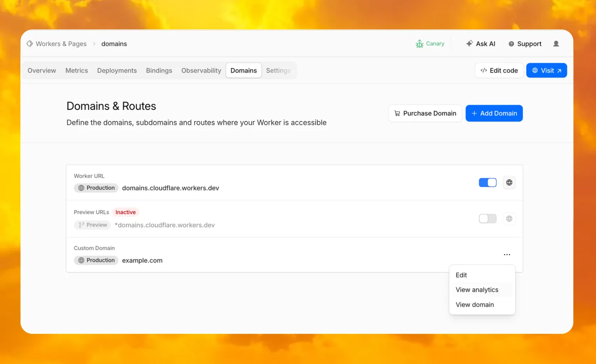Choose View analytics menu item
596x364 pixels.
pos(482,290)
